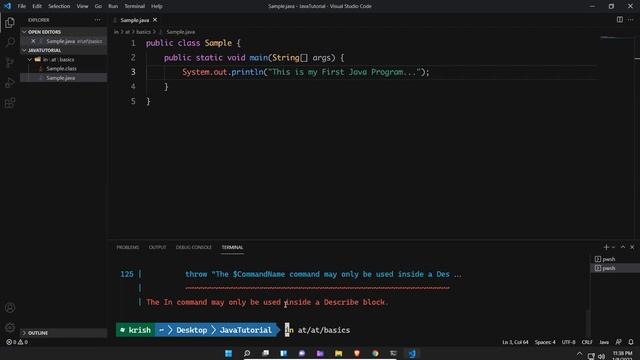
Task: Close Sample.java in Open Editors list
Action: pyautogui.click(x=33, y=41)
